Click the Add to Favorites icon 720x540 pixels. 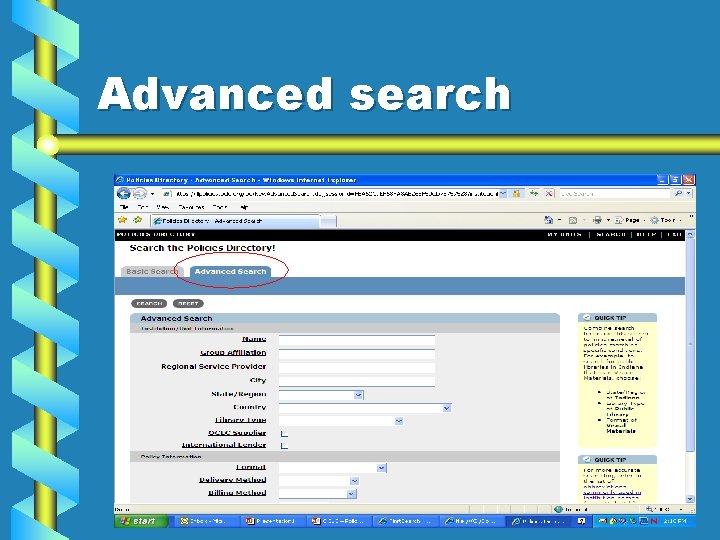[137, 220]
